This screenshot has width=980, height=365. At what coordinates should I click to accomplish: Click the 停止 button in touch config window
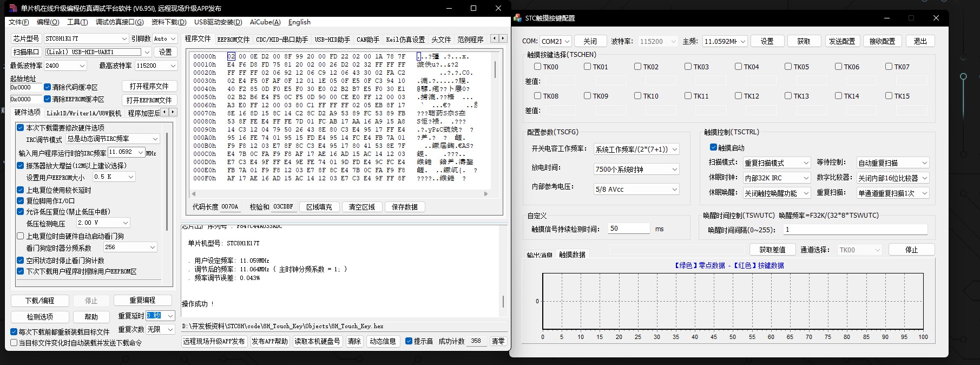click(x=911, y=250)
